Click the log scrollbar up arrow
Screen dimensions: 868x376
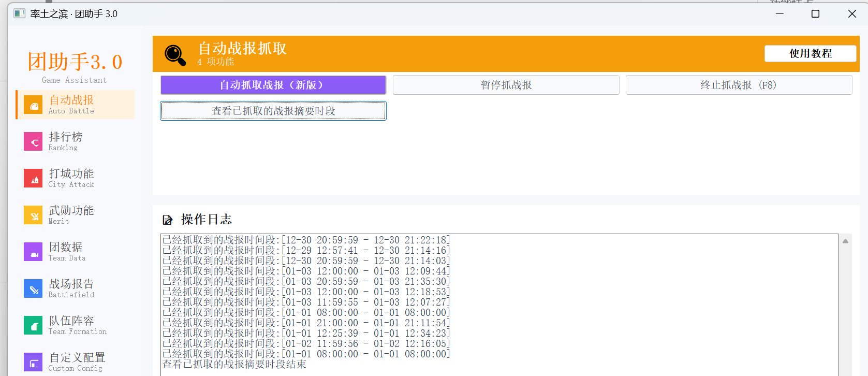coord(845,241)
